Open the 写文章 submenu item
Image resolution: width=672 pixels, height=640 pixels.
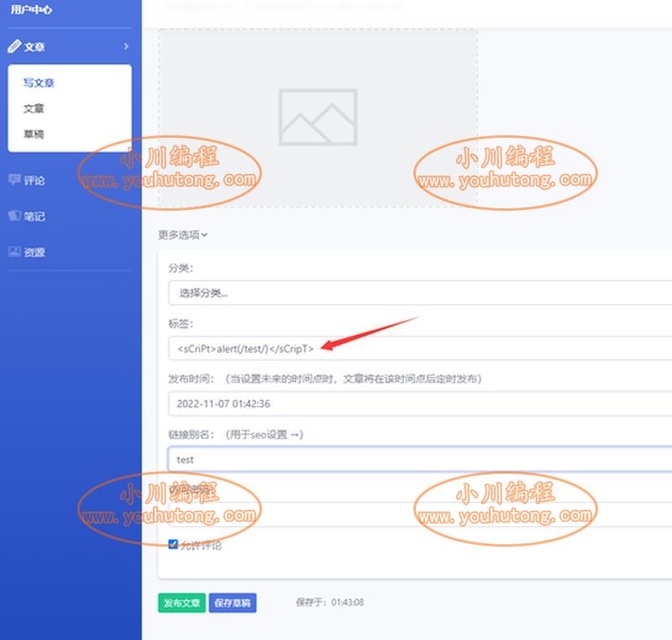pos(39,82)
